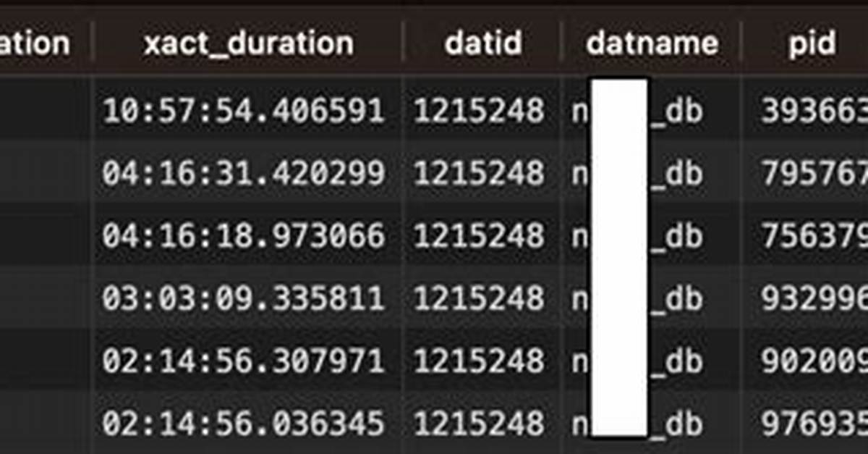
Task: Select the pid cell starting 795767
Action: click(814, 173)
